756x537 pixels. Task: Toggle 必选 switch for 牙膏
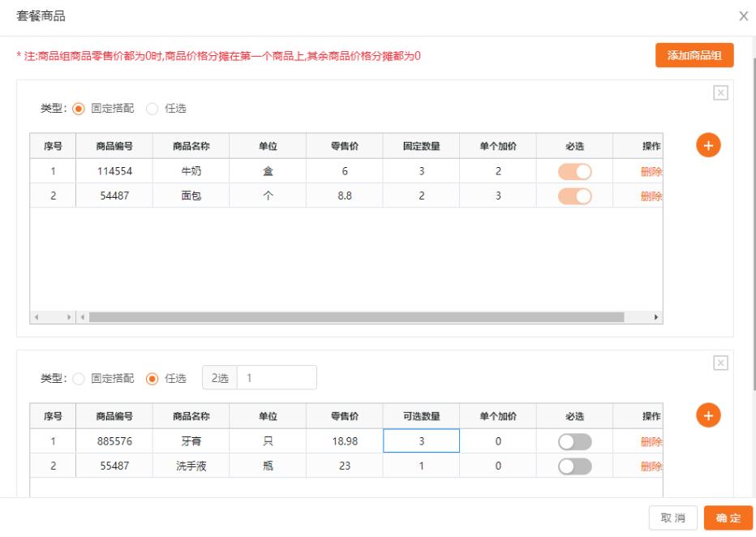[x=575, y=441]
